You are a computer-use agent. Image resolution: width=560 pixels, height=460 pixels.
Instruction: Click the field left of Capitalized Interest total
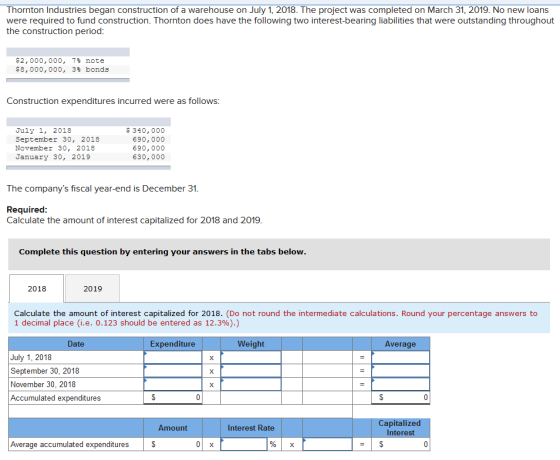coord(327,444)
